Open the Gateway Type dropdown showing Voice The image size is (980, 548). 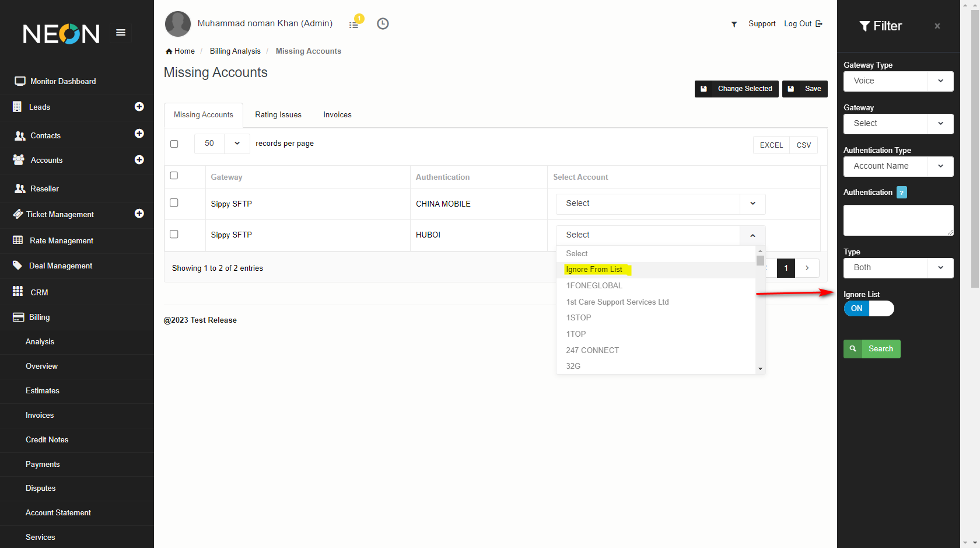898,81
